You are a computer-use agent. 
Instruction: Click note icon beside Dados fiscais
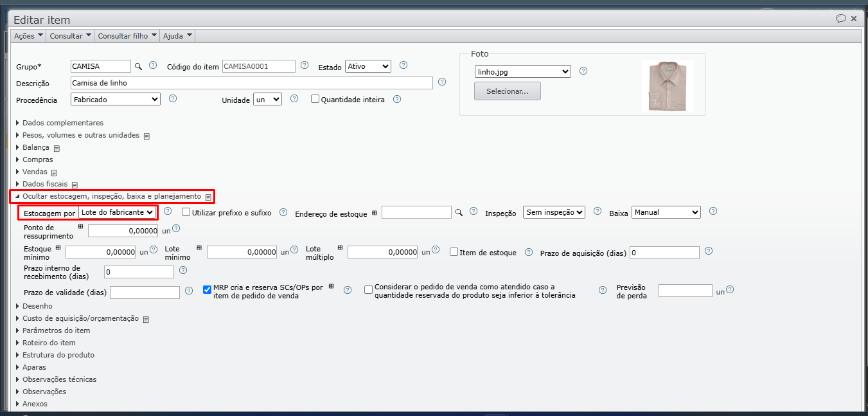pos(75,185)
